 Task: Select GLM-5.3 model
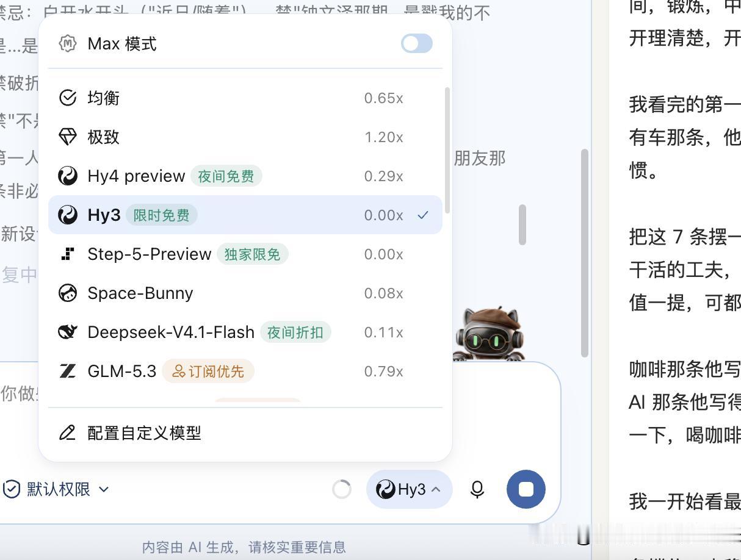pyautogui.click(x=245, y=371)
